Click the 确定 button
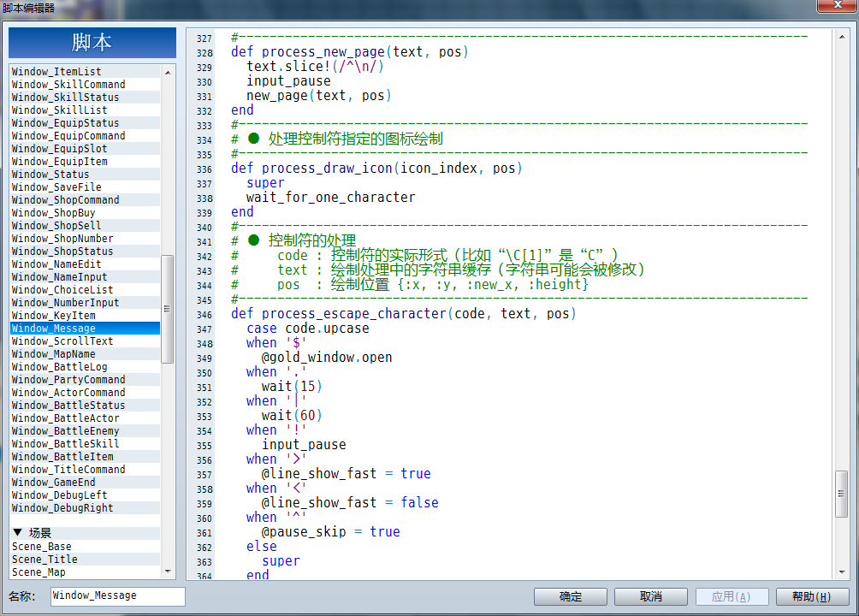This screenshot has width=859, height=616. coord(571,596)
